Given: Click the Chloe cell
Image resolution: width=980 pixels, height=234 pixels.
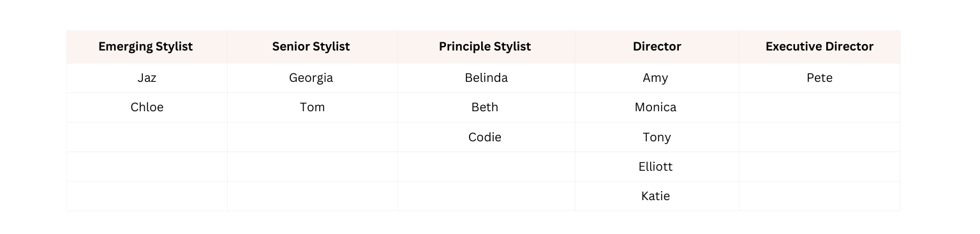Looking at the screenshot, I should coord(147,107).
